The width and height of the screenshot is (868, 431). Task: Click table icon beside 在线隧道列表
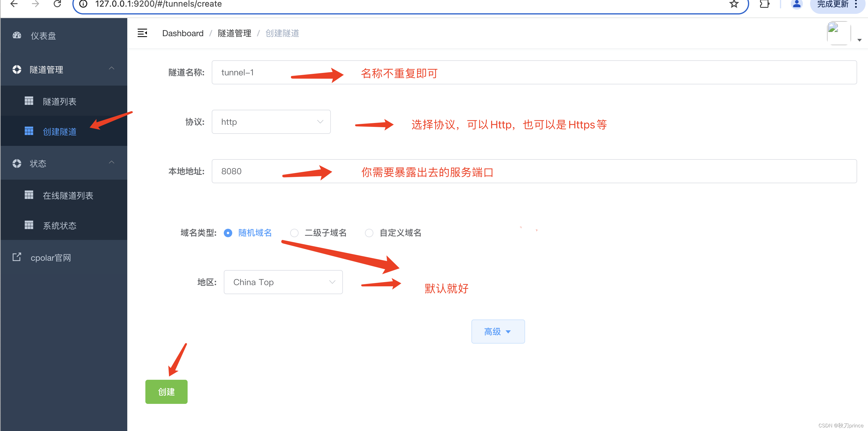point(29,195)
